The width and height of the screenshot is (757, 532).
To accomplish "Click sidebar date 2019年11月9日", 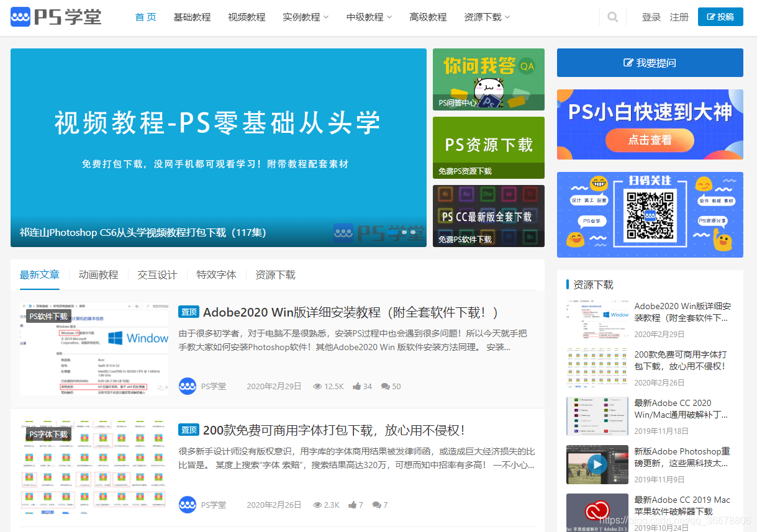I will pyautogui.click(x=660, y=479).
